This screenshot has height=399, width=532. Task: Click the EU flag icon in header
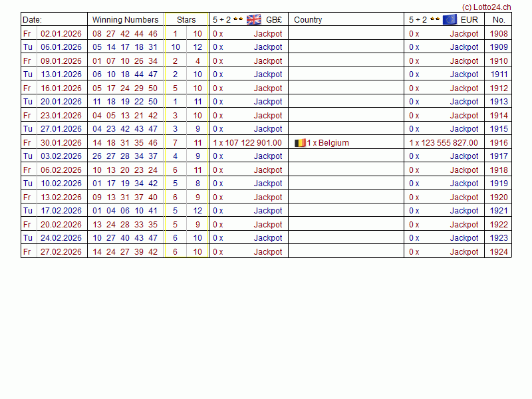pos(450,19)
